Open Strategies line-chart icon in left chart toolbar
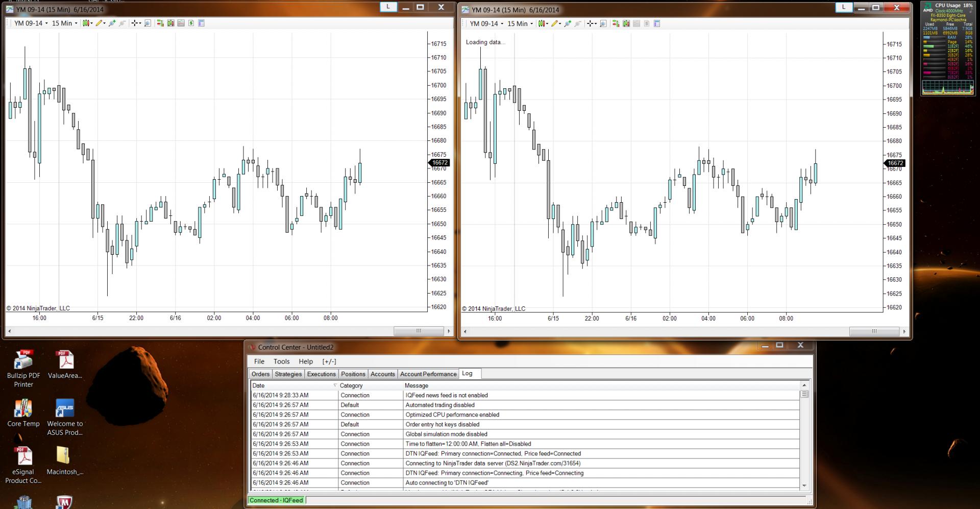The image size is (980, 509). click(181, 23)
